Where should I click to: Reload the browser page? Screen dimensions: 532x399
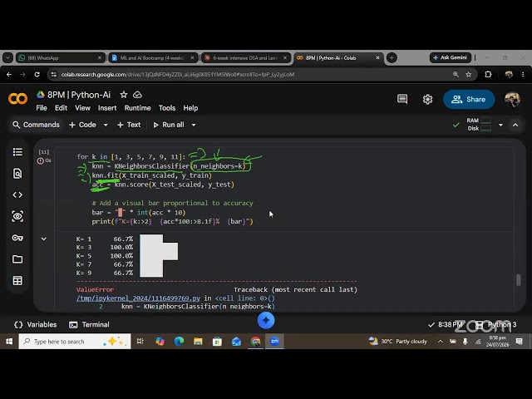click(37, 74)
